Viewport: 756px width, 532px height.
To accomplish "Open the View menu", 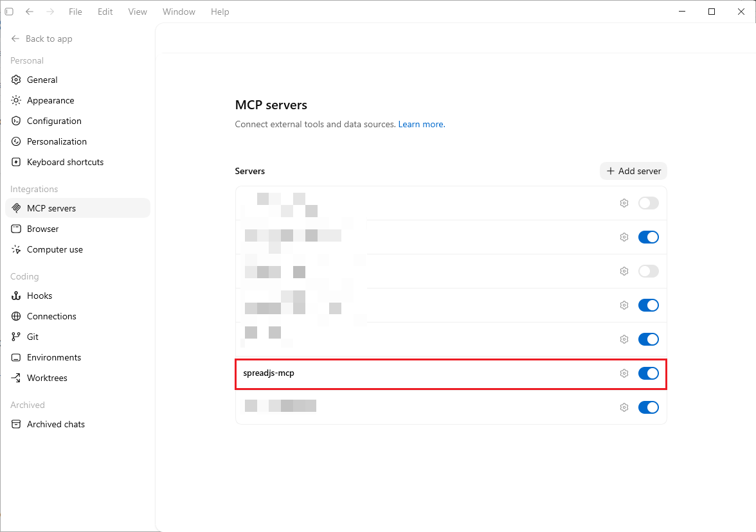I will click(x=138, y=12).
